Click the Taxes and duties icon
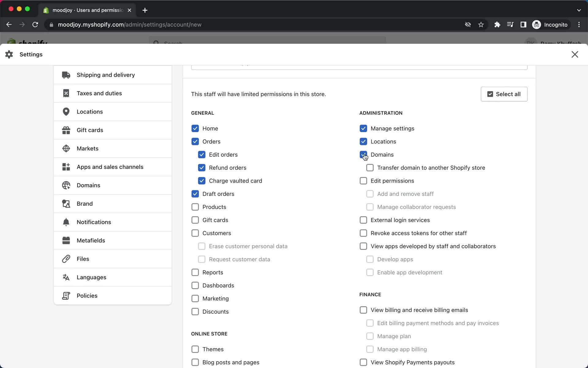This screenshot has width=588, height=368. click(x=66, y=93)
